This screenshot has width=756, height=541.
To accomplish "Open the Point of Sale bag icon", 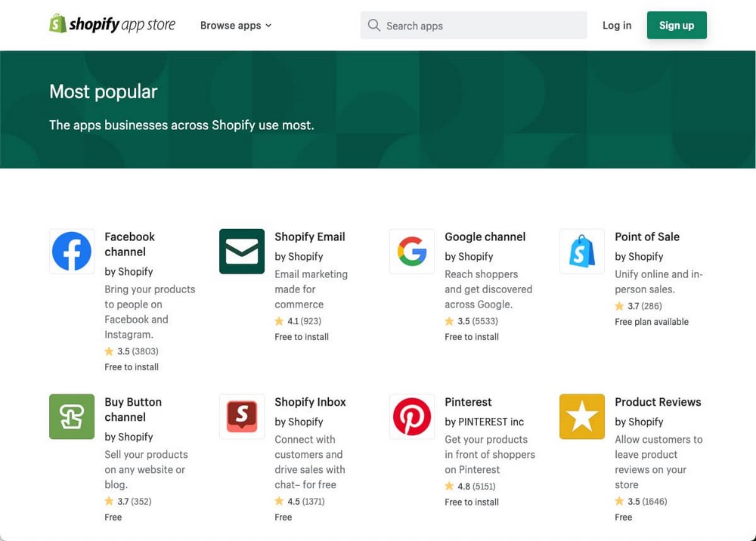I will coord(582,252).
